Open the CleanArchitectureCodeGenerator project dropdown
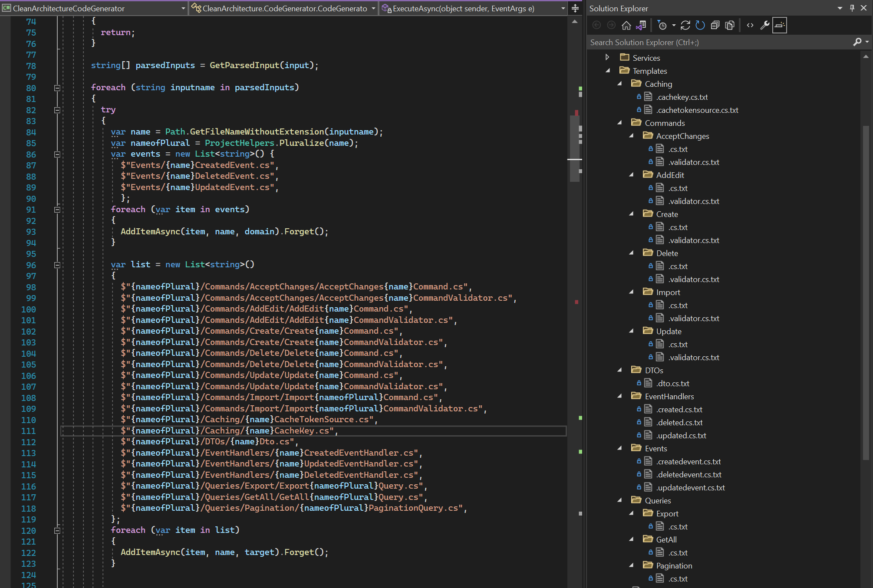Screen dimensions: 873x588 point(183,8)
